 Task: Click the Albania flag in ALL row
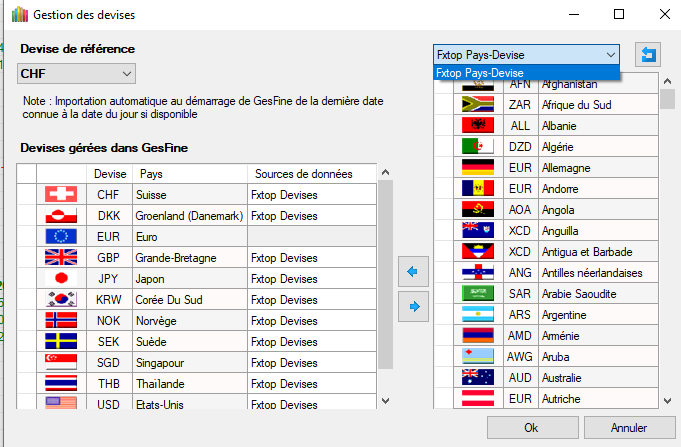coord(478,125)
